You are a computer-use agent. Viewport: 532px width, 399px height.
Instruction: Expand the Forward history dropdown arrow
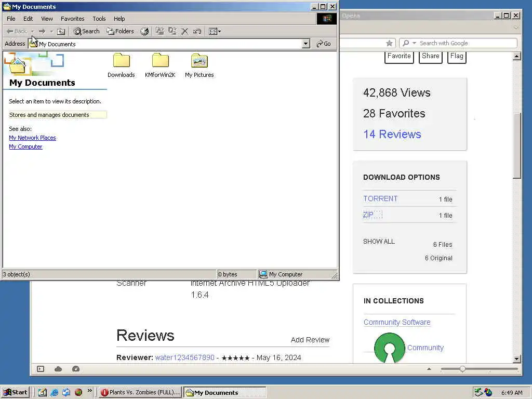click(51, 31)
